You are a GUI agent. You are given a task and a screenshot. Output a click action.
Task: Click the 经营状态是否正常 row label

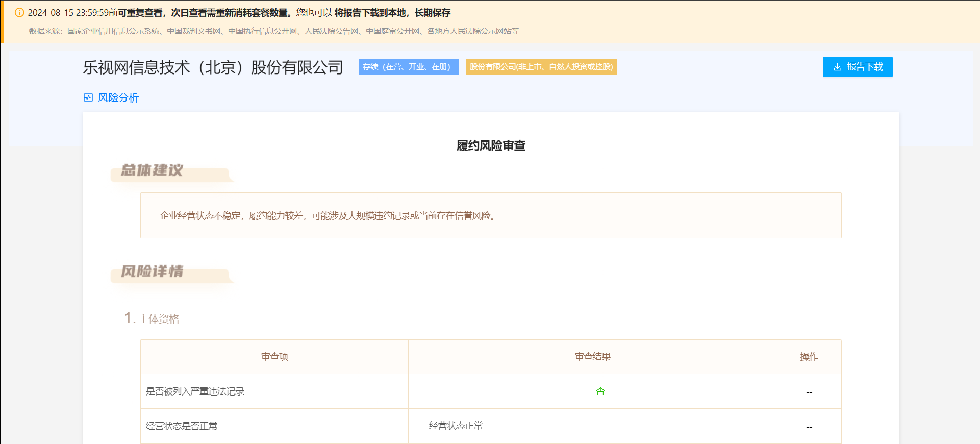[182, 426]
